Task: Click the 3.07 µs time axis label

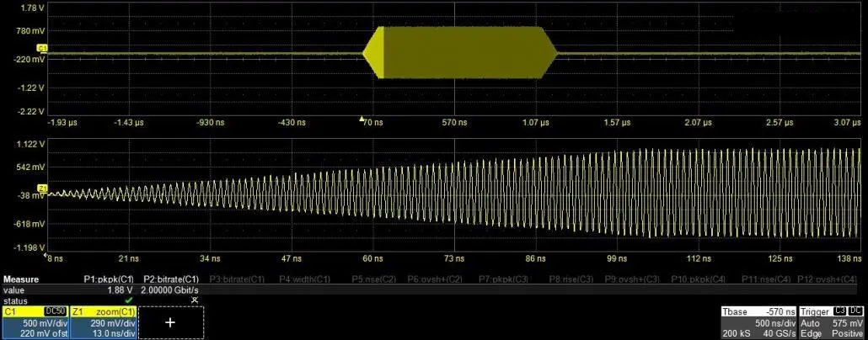Action: click(848, 122)
